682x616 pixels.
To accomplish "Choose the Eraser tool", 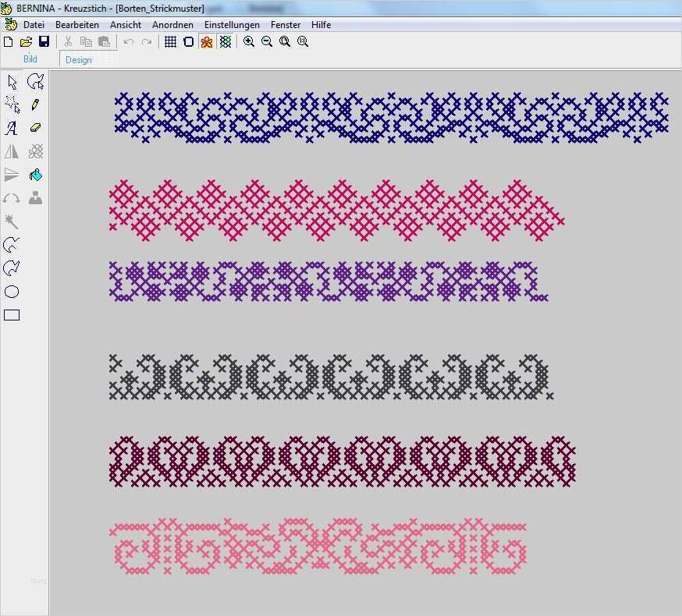I will click(x=35, y=129).
